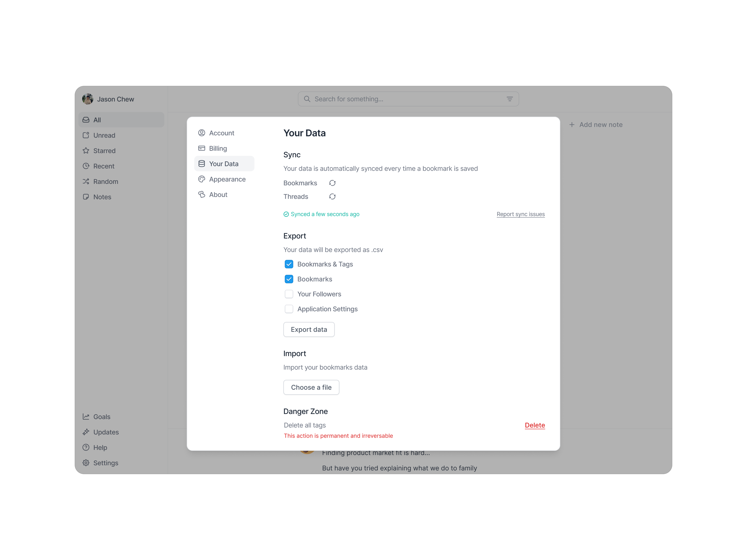The image size is (747, 560).
Task: Click the Report sync issues link
Action: point(520,214)
